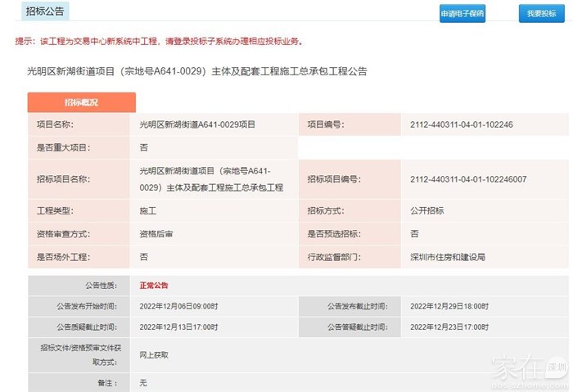Click the 行政监督部门 label
Viewport: 573px width, 392px height.
click(334, 257)
